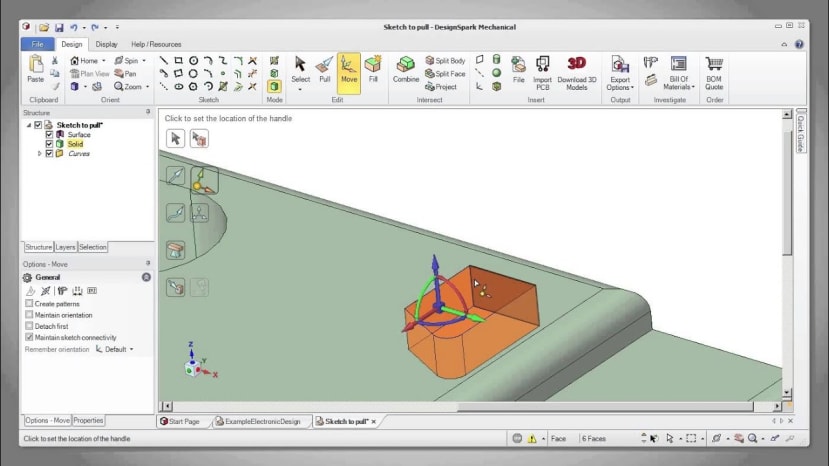Viewport: 829px width, 466px height.
Task: Switch to the Selection panel tab
Action: 93,247
